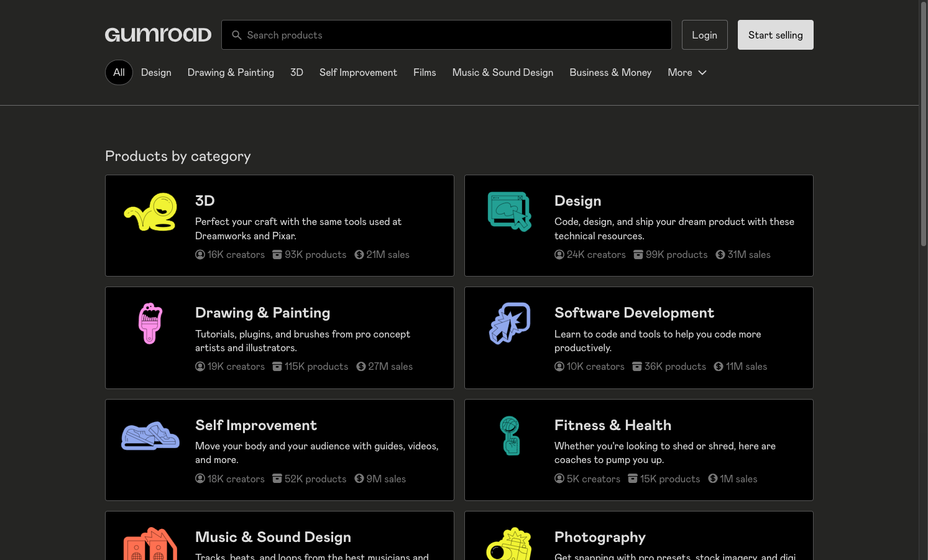Open the 3D category heading link
The height and width of the screenshot is (560, 928).
[205, 201]
